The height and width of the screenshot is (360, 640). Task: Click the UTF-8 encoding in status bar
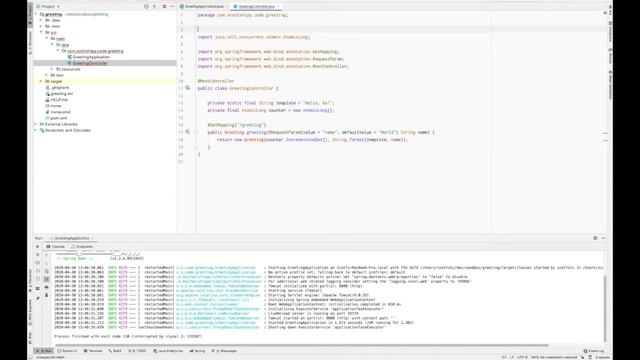click(x=522, y=357)
